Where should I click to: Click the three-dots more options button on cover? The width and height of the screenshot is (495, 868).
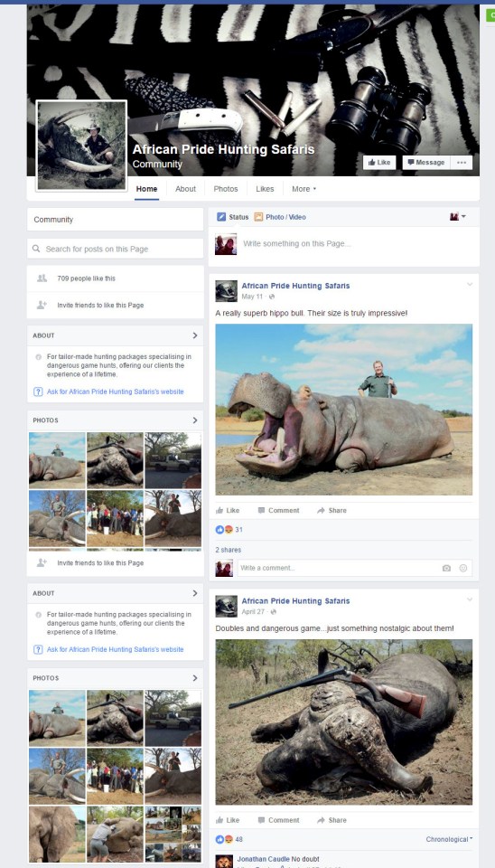point(462,162)
